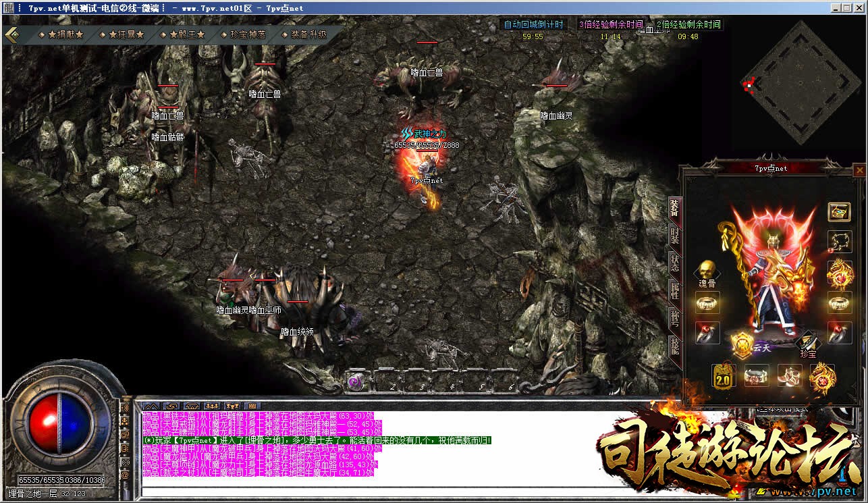Click the window title bar icon
The width and height of the screenshot is (868, 503).
click(7, 8)
